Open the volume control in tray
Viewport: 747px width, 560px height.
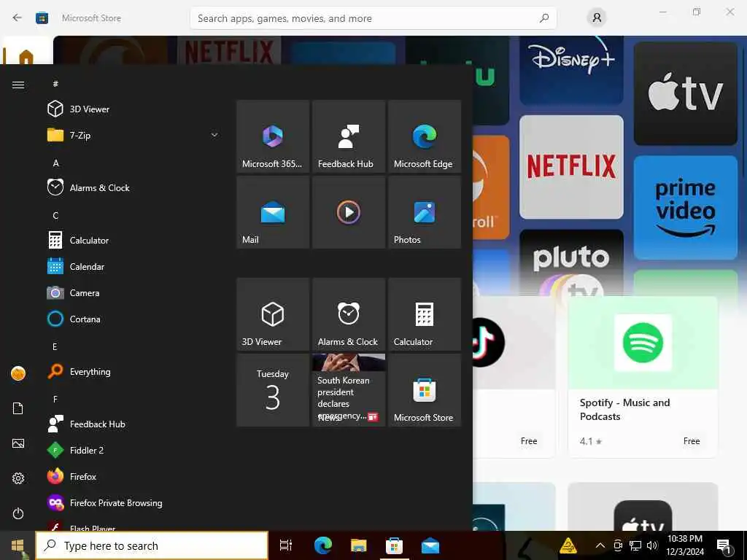pyautogui.click(x=651, y=545)
